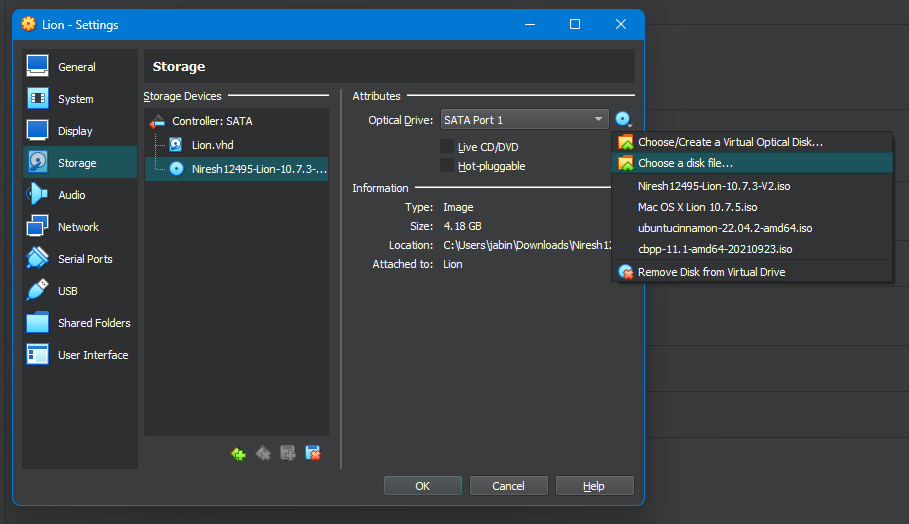
Task: Click the Add Controller icon
Action: (x=238, y=453)
